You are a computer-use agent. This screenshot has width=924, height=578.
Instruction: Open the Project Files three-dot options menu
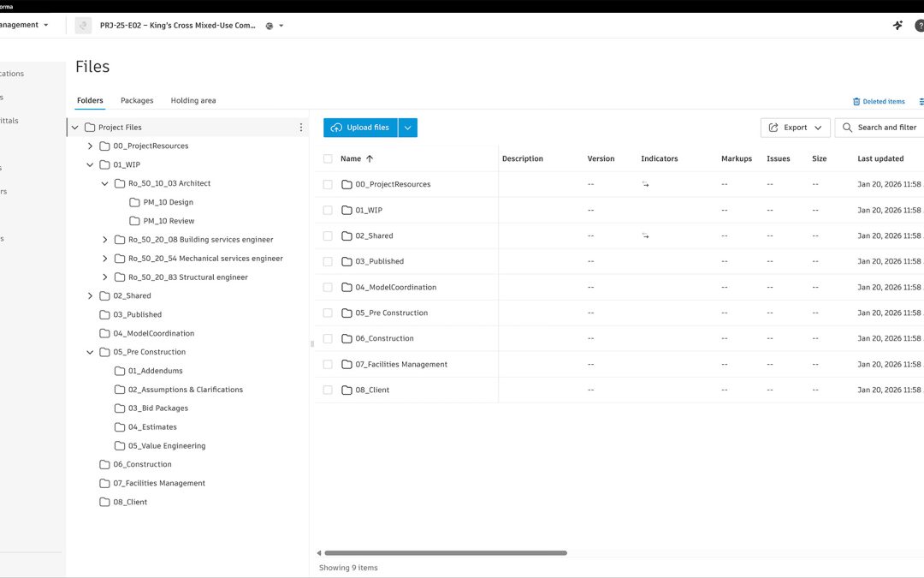[301, 128]
